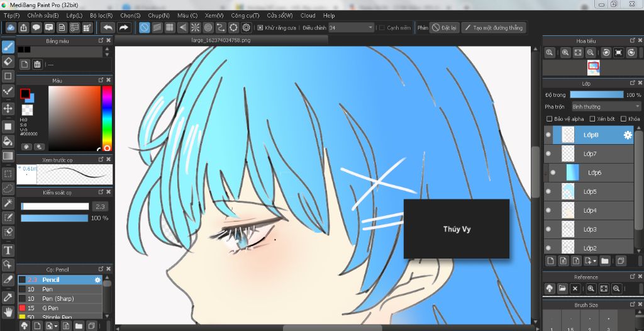Viewport: 644px width, 331px height.
Task: Enable radial snap guide icon
Action: point(196,28)
